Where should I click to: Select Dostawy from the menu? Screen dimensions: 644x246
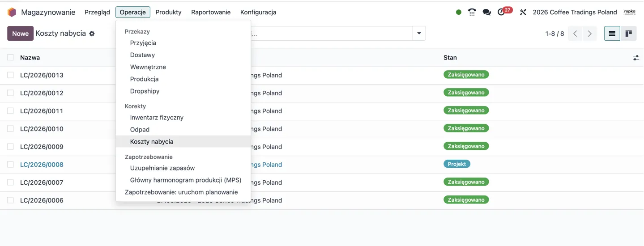183,55
